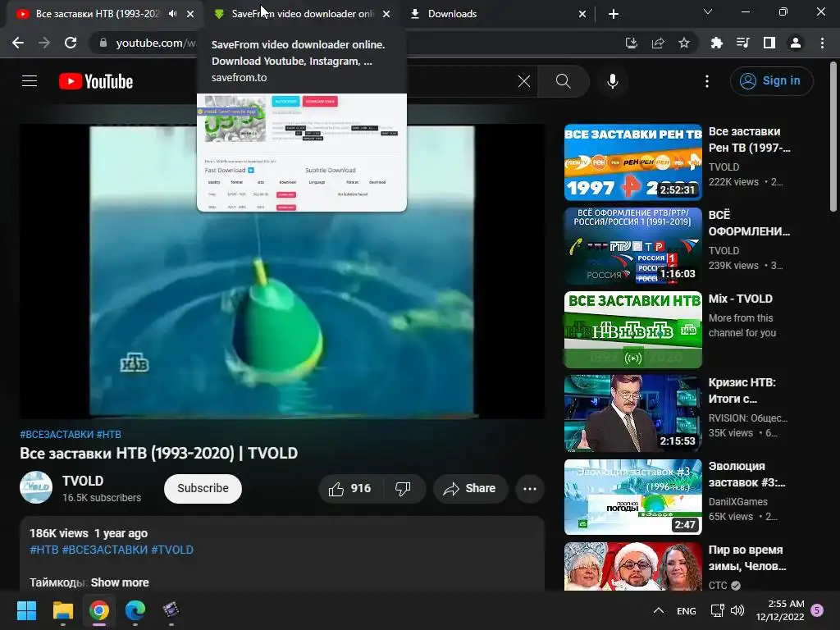Screen dimensions: 840x630
Task: Expand description with Show more
Action: (x=120, y=582)
